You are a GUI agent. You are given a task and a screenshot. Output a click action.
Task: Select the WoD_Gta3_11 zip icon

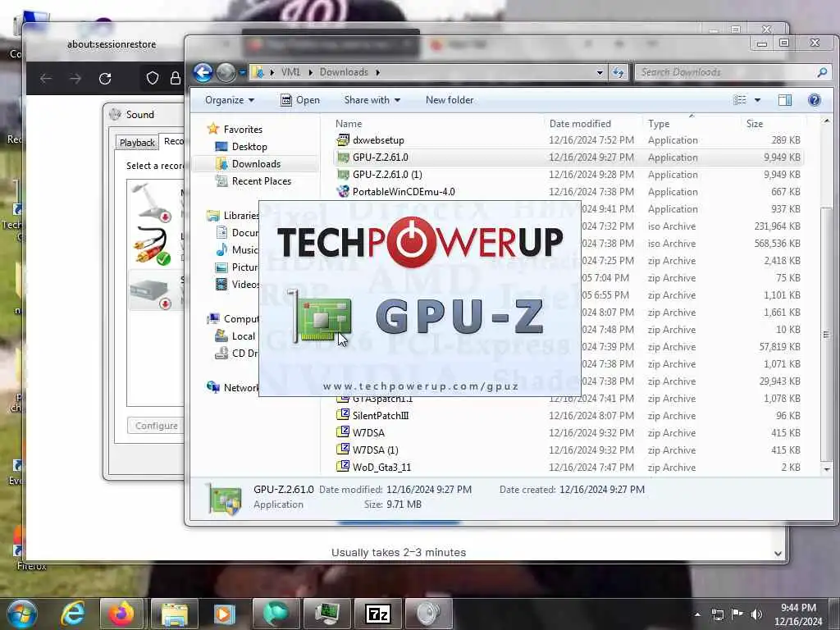[x=343, y=467]
